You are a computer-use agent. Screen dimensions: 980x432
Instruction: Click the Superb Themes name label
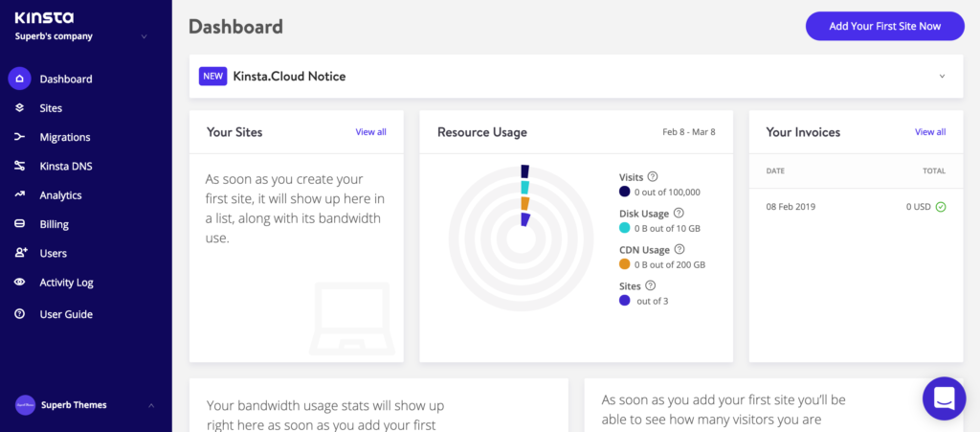point(74,405)
